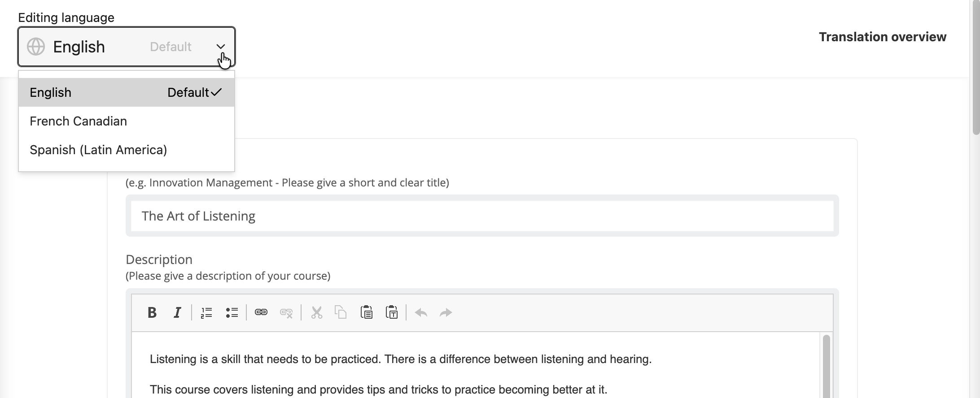The image size is (980, 398).
Task: Click the Cut scissors icon
Action: click(x=317, y=312)
